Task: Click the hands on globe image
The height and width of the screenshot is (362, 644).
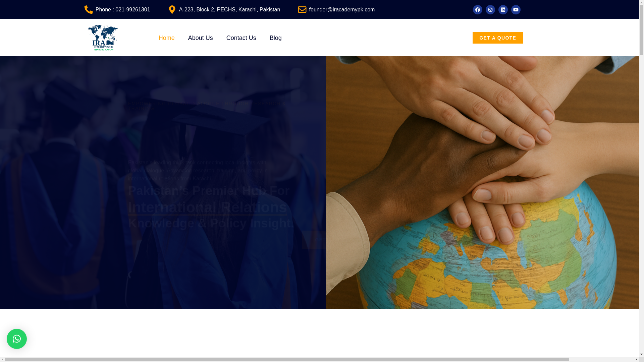Action: [x=482, y=183]
